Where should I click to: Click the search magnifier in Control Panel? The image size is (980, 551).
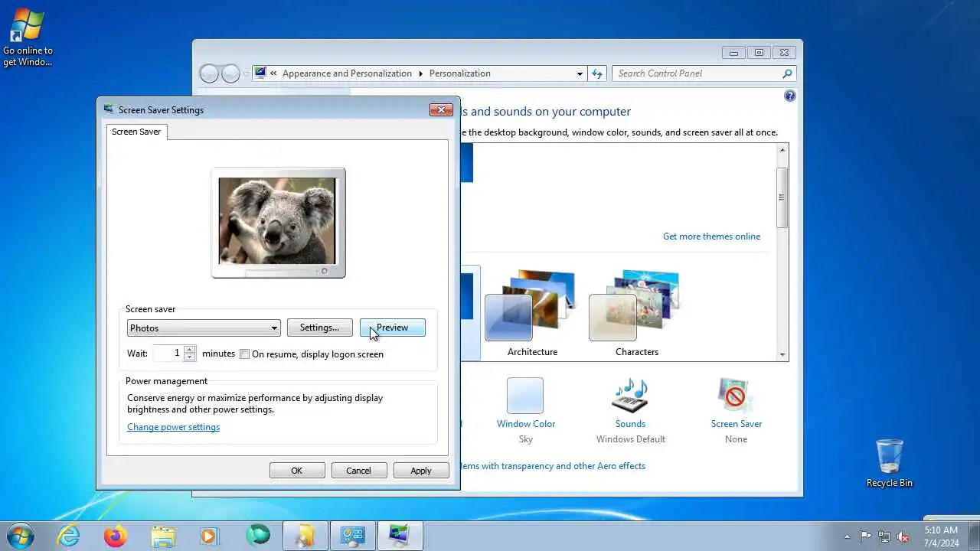tap(787, 73)
